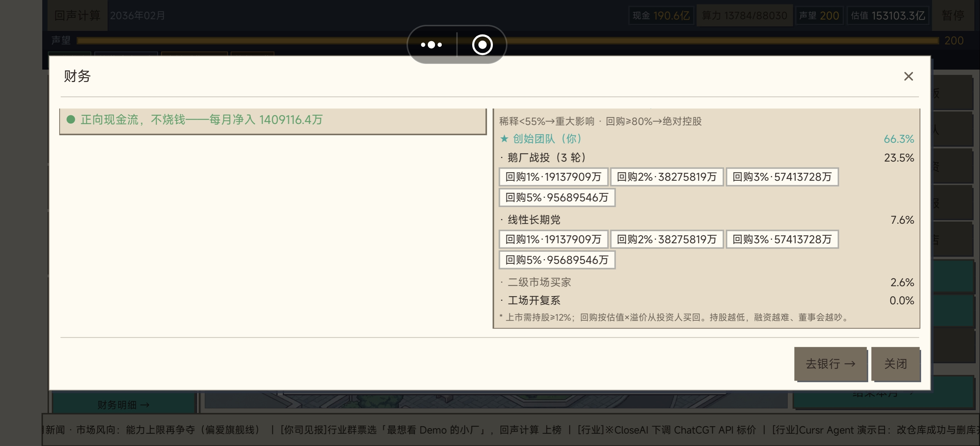Buy back 3% from 线性长期党
This screenshot has height=446, width=980.
tap(782, 239)
